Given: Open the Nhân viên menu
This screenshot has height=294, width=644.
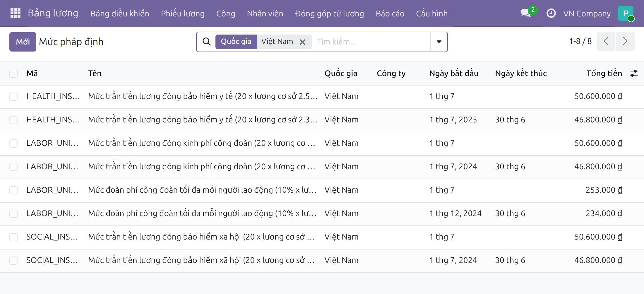Looking at the screenshot, I should point(265,13).
